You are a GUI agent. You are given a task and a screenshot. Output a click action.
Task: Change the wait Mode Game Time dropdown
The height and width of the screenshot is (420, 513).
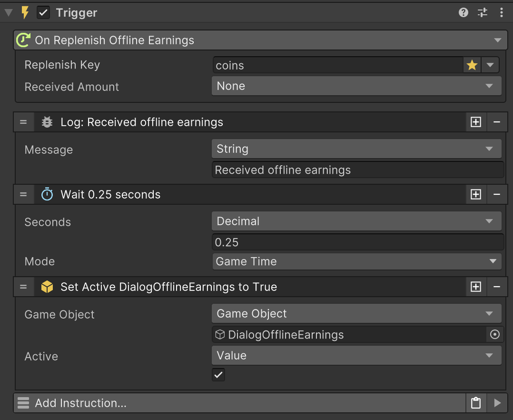(356, 261)
